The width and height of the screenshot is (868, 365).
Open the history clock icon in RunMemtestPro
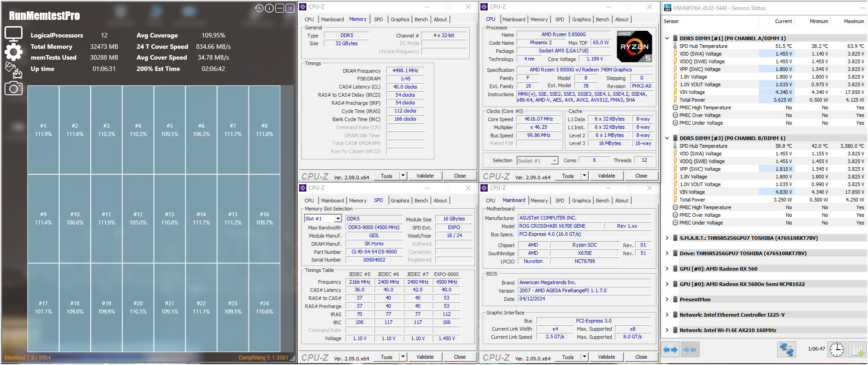pyautogui.click(x=259, y=8)
